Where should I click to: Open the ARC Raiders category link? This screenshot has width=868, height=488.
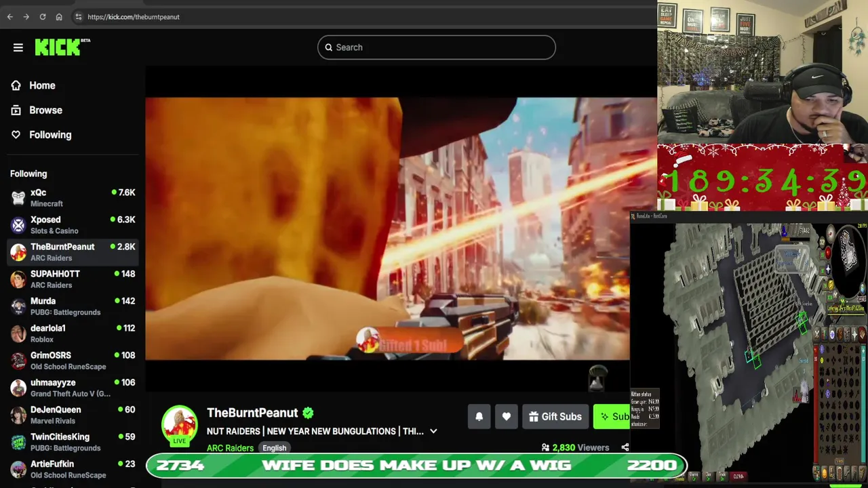click(230, 448)
